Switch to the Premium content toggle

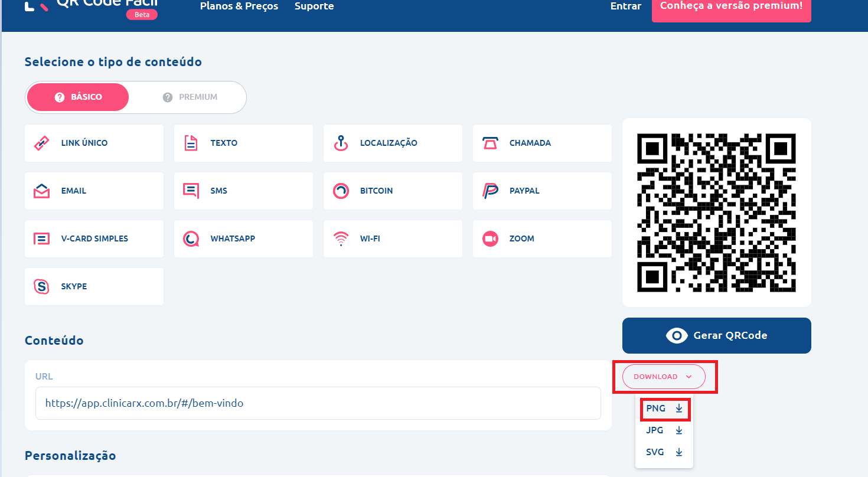point(190,97)
